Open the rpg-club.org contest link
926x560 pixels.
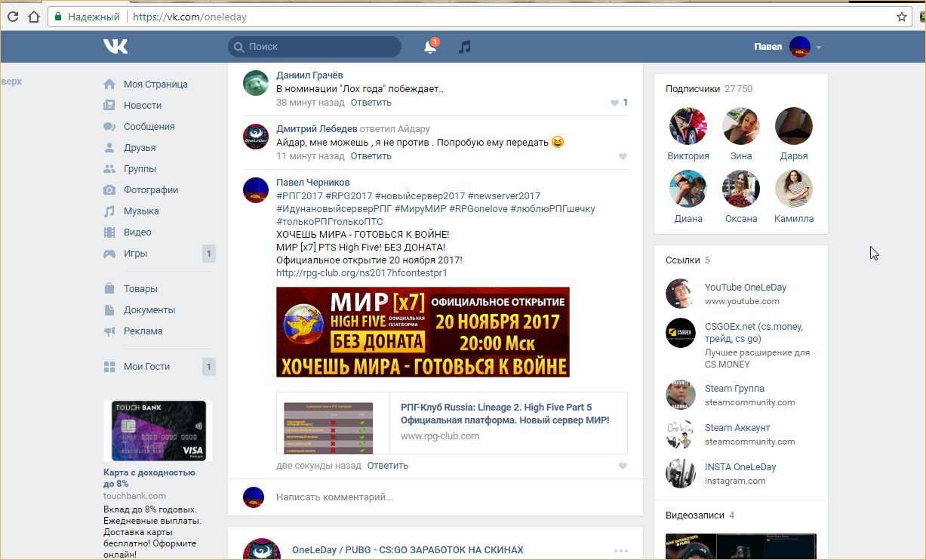(361, 273)
